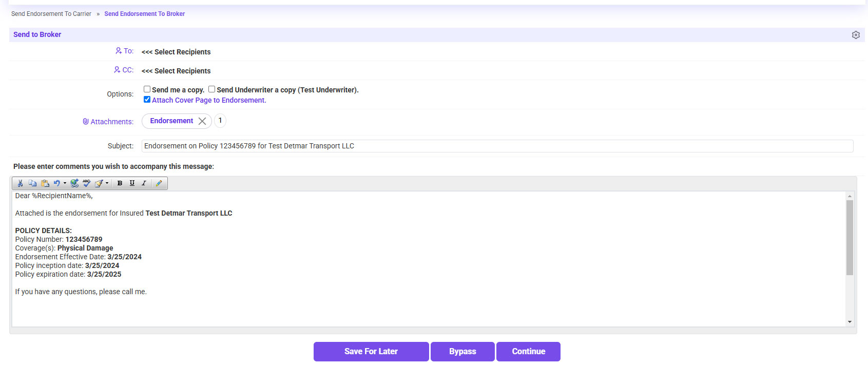Screen dimensions: 868x365
Task: Click the editor scrollbar up arrow
Action: tap(850, 196)
